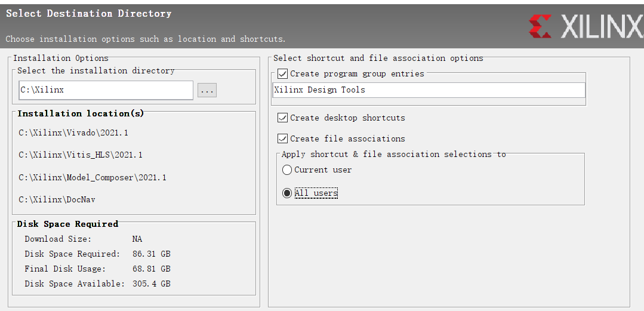Open the browse '...' directory button
644x311 pixels.
(x=207, y=90)
